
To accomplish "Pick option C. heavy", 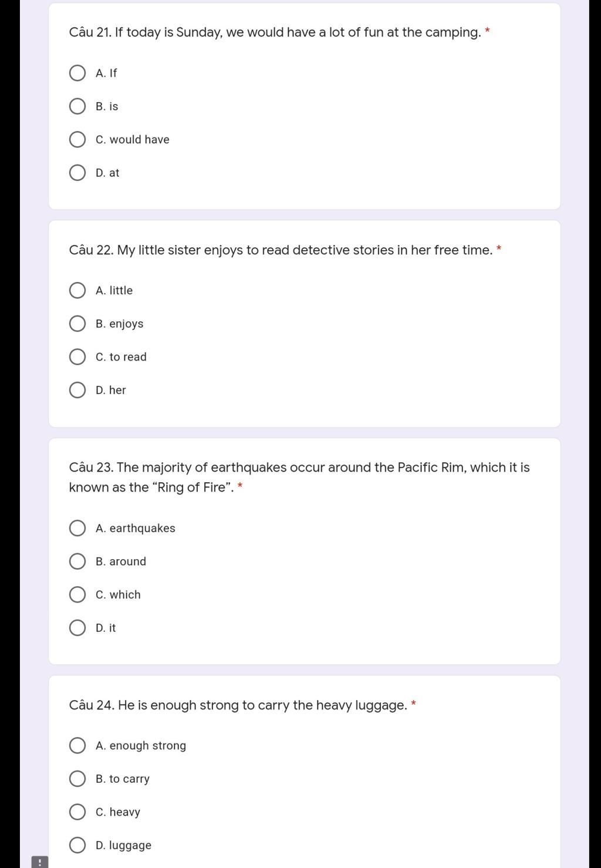I will (x=77, y=812).
